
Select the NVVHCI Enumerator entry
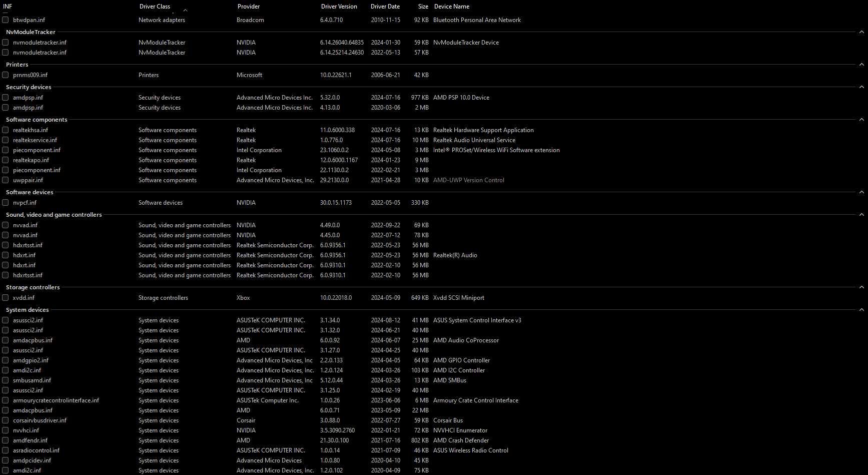click(x=460, y=430)
